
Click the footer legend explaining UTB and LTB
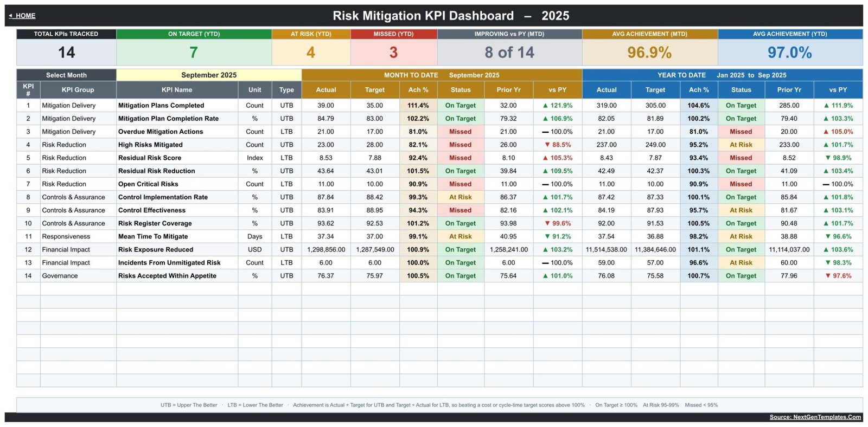pyautogui.click(x=439, y=405)
